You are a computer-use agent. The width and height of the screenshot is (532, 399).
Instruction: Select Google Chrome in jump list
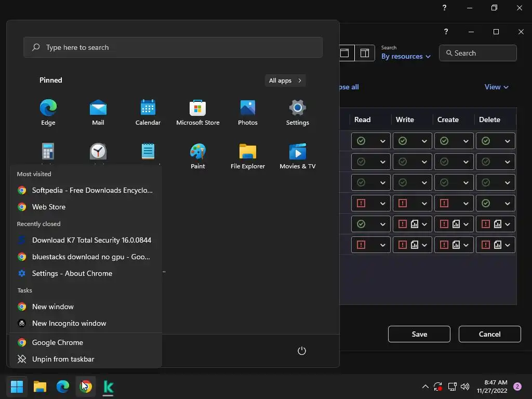pos(86,343)
